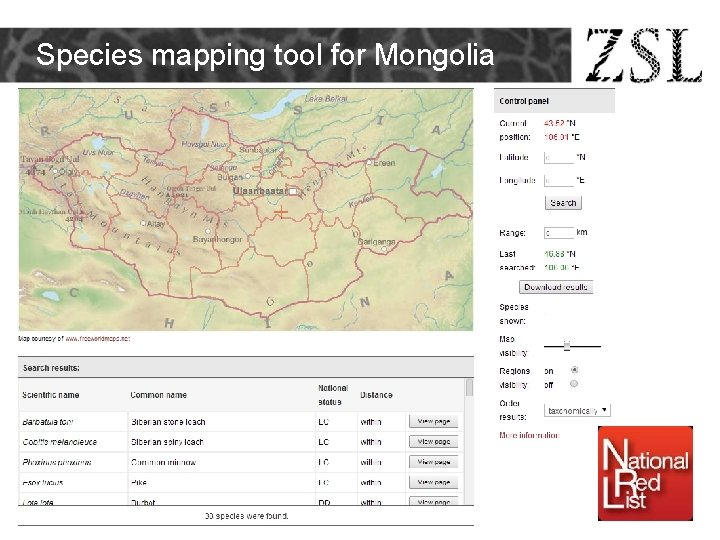
Task: Adjust the Map visibility slider handle
Action: coord(567,346)
